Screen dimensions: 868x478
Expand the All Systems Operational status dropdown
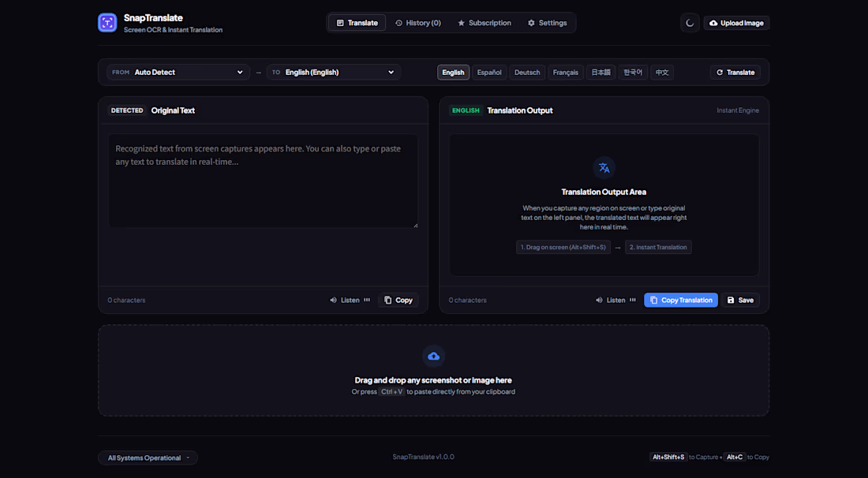[148, 457]
